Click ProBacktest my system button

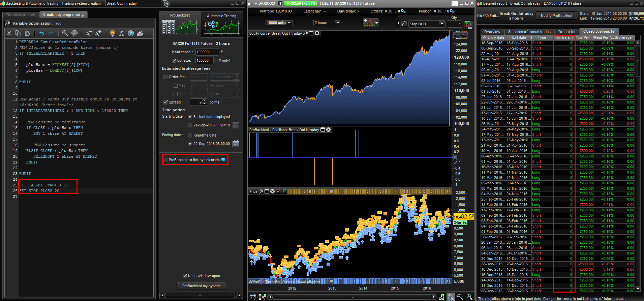coord(201,286)
